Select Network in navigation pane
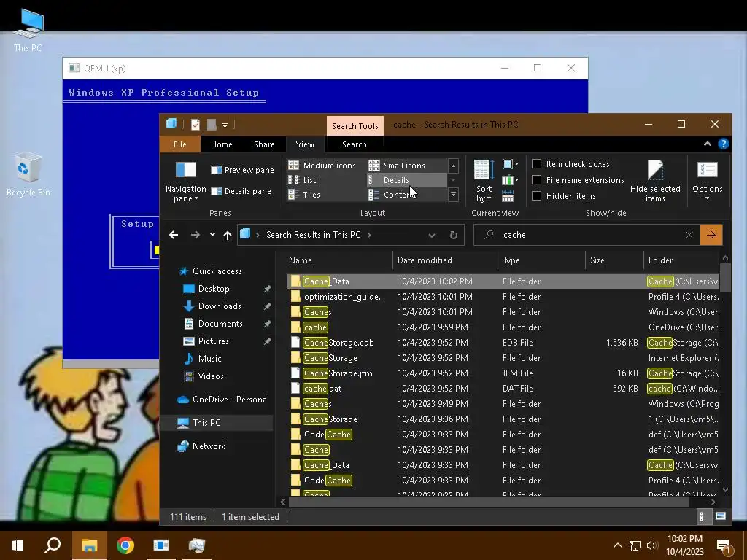This screenshot has height=560, width=747. 209,446
